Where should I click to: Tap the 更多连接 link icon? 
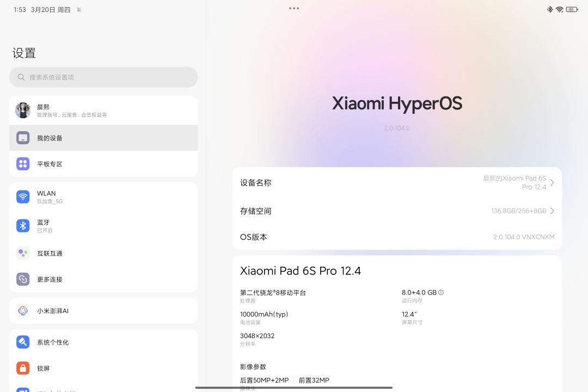pyautogui.click(x=23, y=279)
